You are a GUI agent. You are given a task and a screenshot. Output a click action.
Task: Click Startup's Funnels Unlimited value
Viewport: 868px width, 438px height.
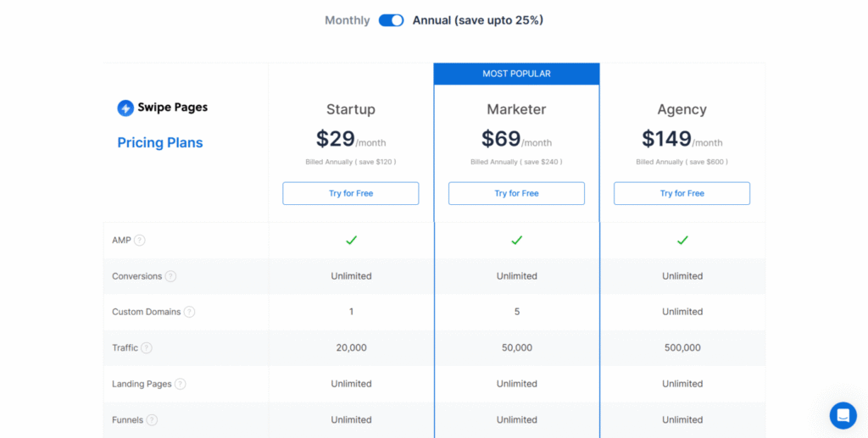tap(351, 419)
